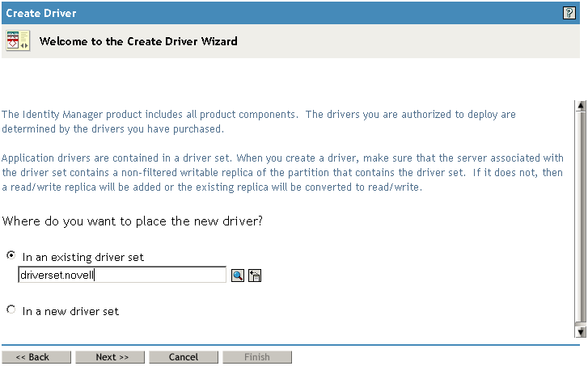
Task: Proceed with the Next button
Action: tap(111, 357)
